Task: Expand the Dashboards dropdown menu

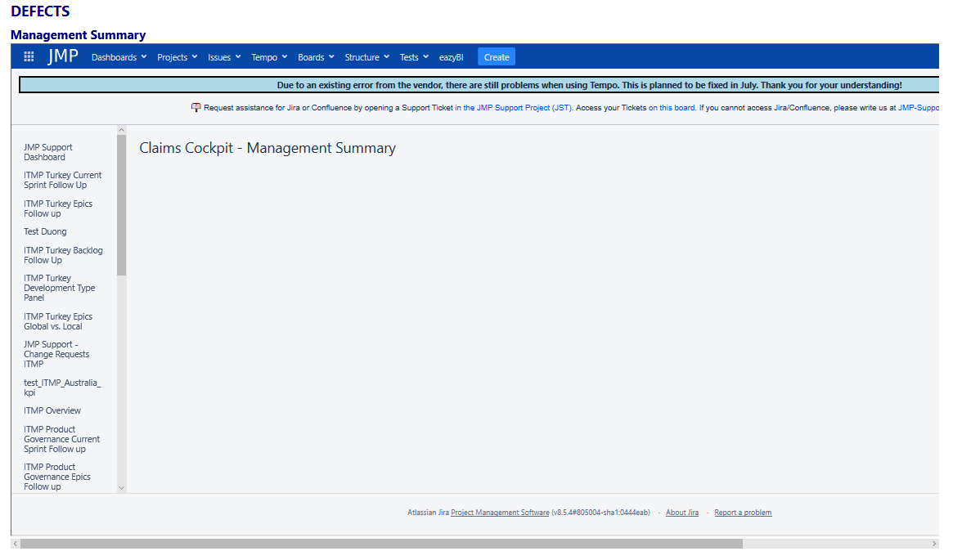Action: click(x=119, y=57)
